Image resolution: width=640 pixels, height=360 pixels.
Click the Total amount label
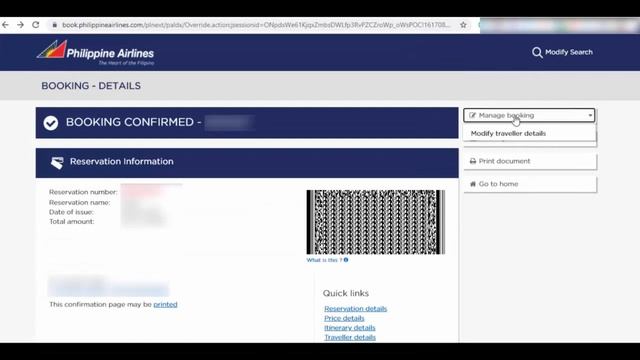[72, 222]
